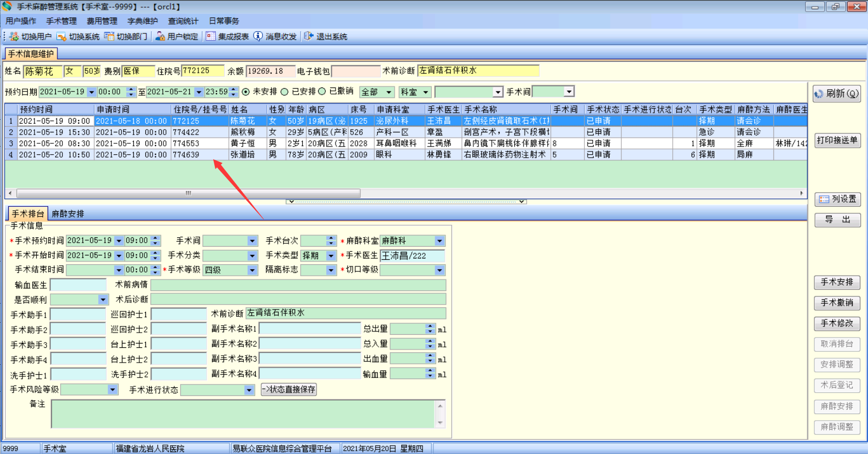This screenshot has width=868, height=454.
Task: Click the 切换部门 toolbar icon
Action: point(109,37)
